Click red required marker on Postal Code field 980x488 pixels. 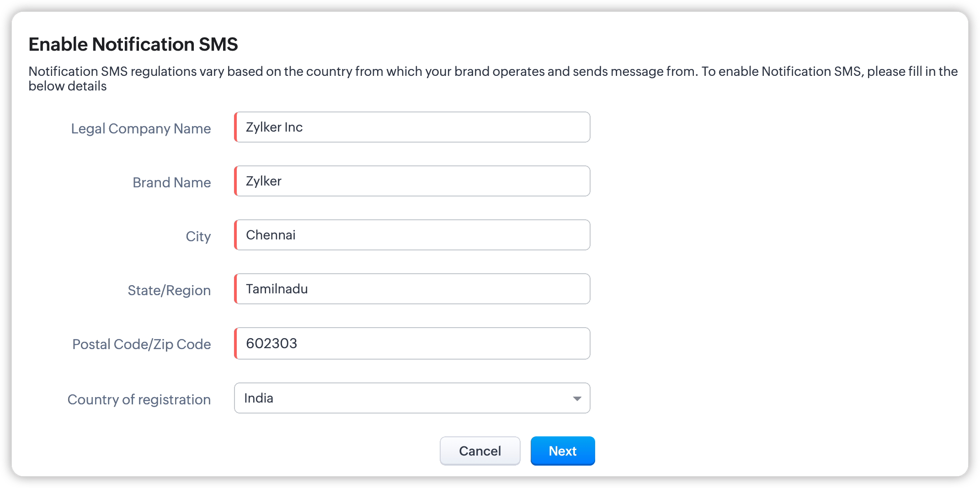tap(236, 343)
